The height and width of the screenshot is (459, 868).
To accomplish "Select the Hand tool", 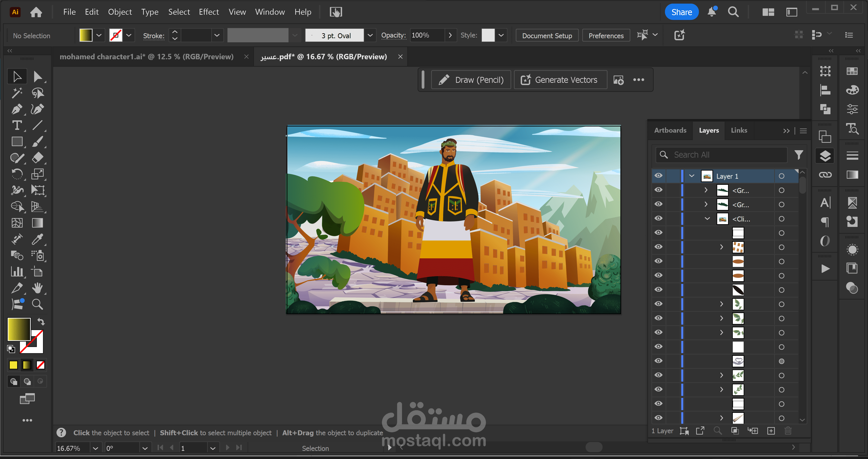I will coord(38,288).
